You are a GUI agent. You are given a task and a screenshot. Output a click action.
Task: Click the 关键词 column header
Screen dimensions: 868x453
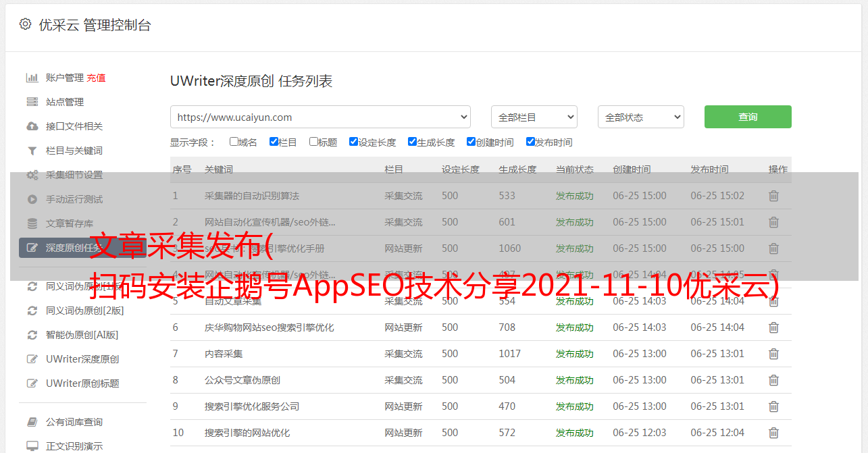tap(219, 169)
